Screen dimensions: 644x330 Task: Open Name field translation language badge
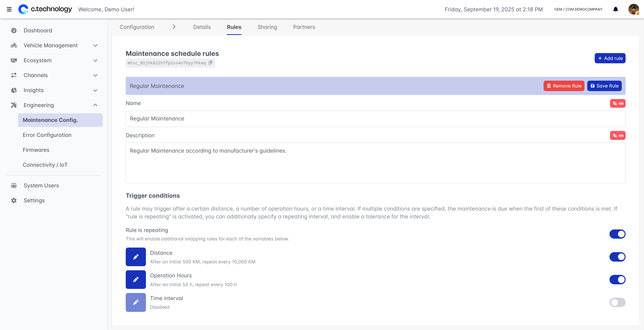tap(618, 103)
